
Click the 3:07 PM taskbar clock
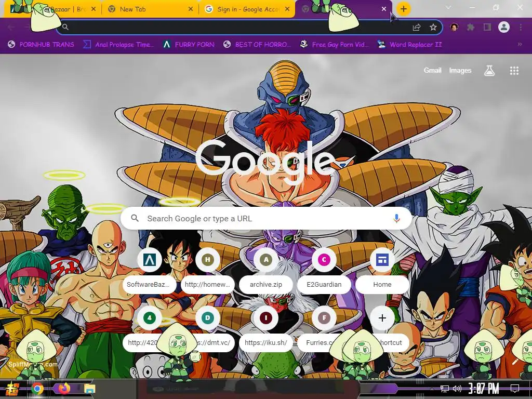tap(484, 389)
